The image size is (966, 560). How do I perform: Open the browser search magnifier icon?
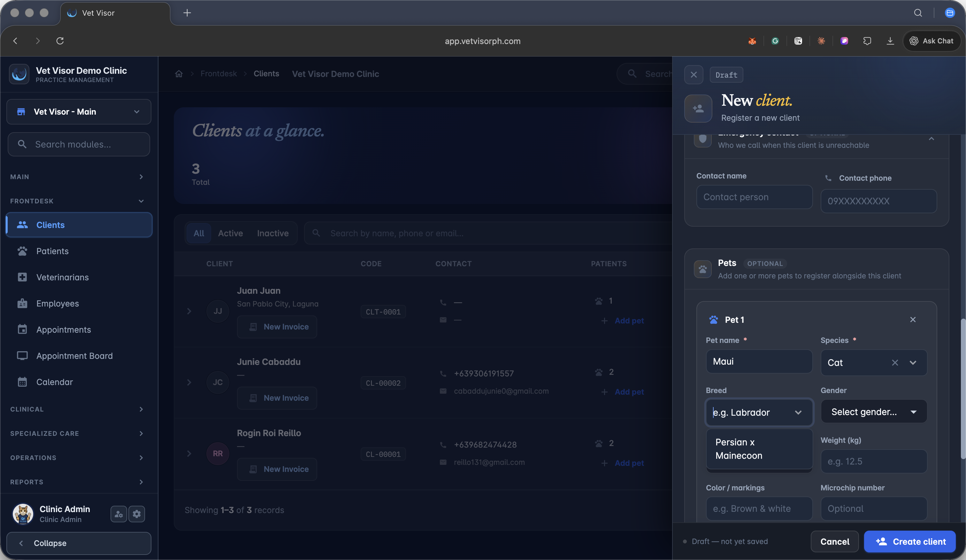tap(918, 13)
